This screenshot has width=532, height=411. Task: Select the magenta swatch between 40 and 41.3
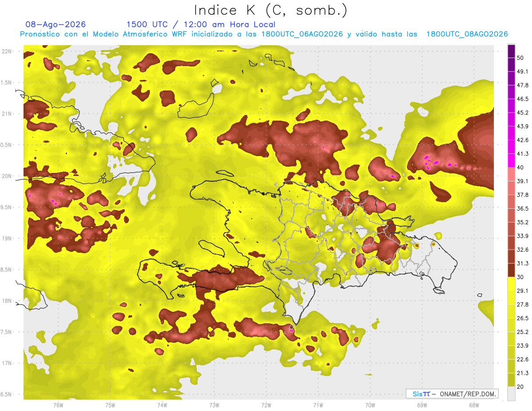click(x=511, y=160)
